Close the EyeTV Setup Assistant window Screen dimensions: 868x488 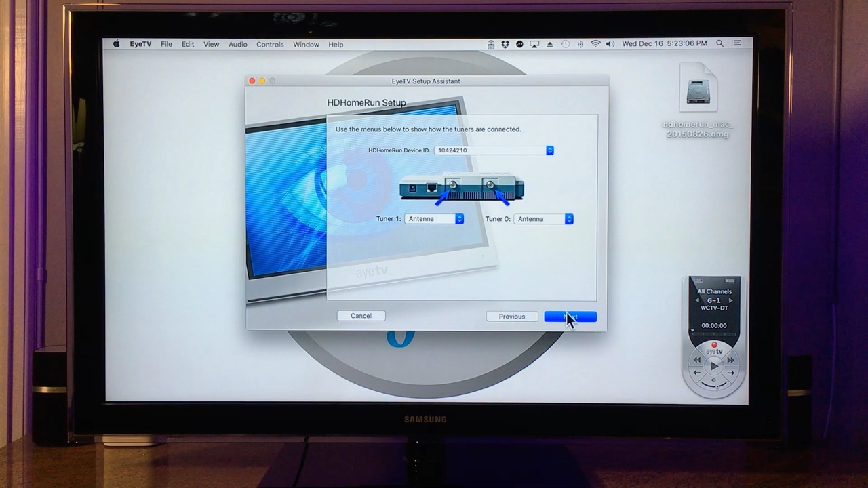pos(252,81)
